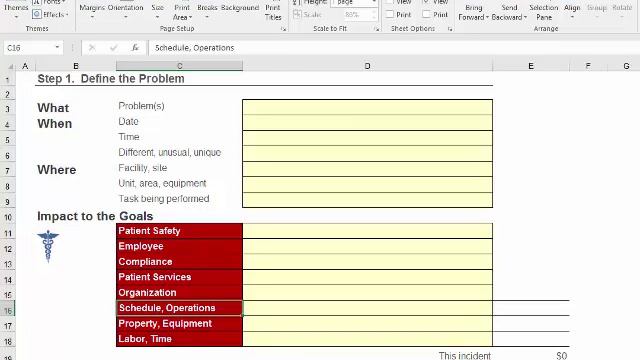Open the Selection Pane
The image size is (640, 360).
coord(544,11)
